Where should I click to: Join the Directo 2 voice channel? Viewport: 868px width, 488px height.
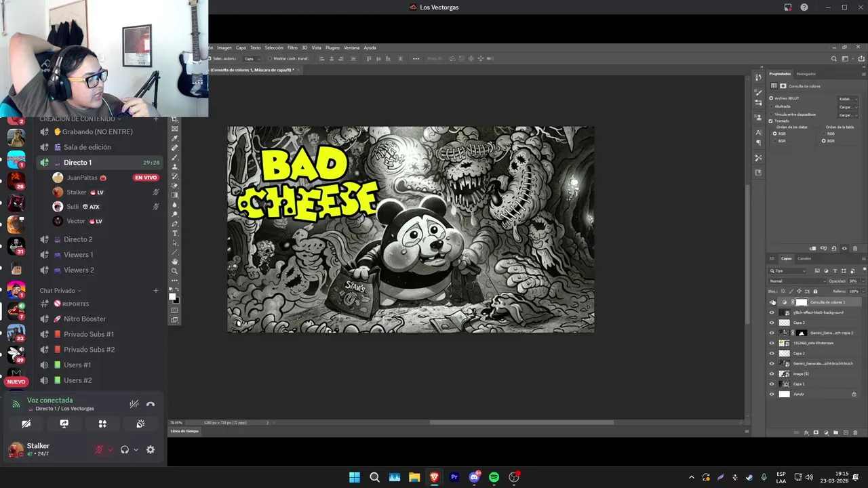[x=99, y=239]
